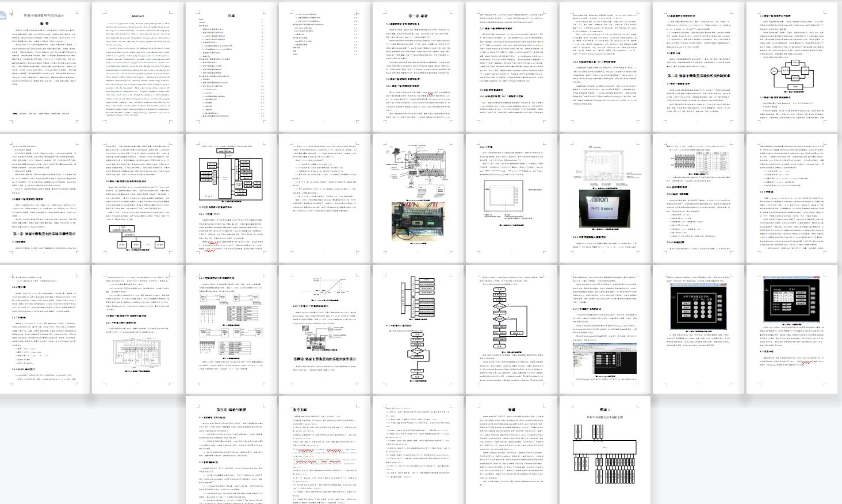Go to the 第五章 总结与展望 page

click(231, 450)
